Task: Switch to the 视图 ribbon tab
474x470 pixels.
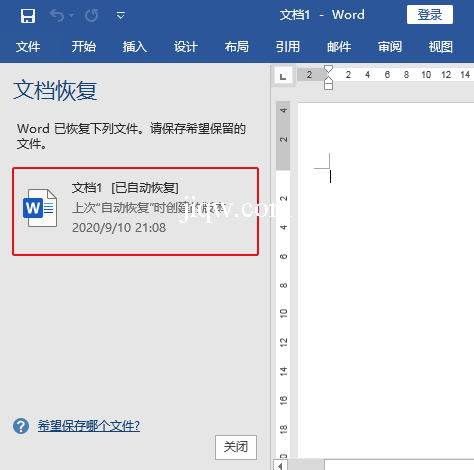Action: (441, 47)
